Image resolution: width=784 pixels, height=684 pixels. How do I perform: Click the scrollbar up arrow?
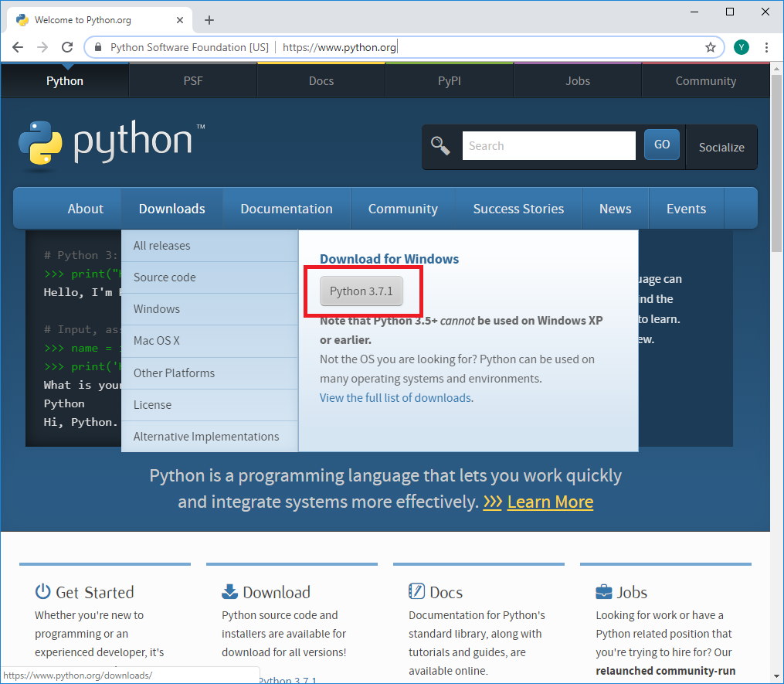(x=776, y=68)
